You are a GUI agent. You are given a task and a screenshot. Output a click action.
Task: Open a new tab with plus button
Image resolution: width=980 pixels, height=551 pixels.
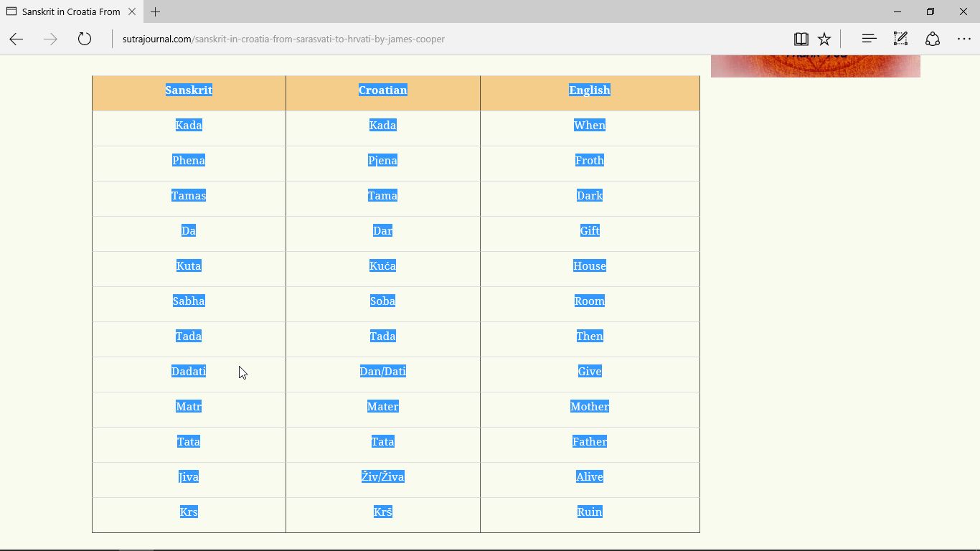click(x=156, y=11)
